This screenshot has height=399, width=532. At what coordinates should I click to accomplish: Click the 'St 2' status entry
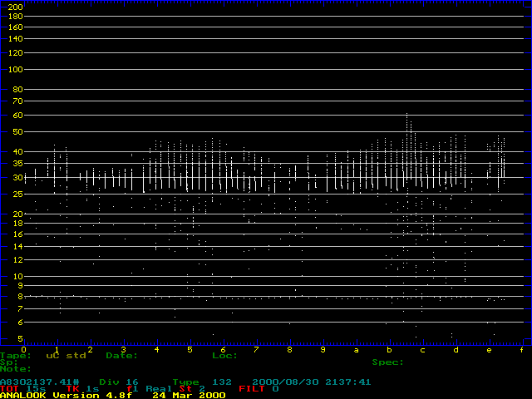pos(192,389)
